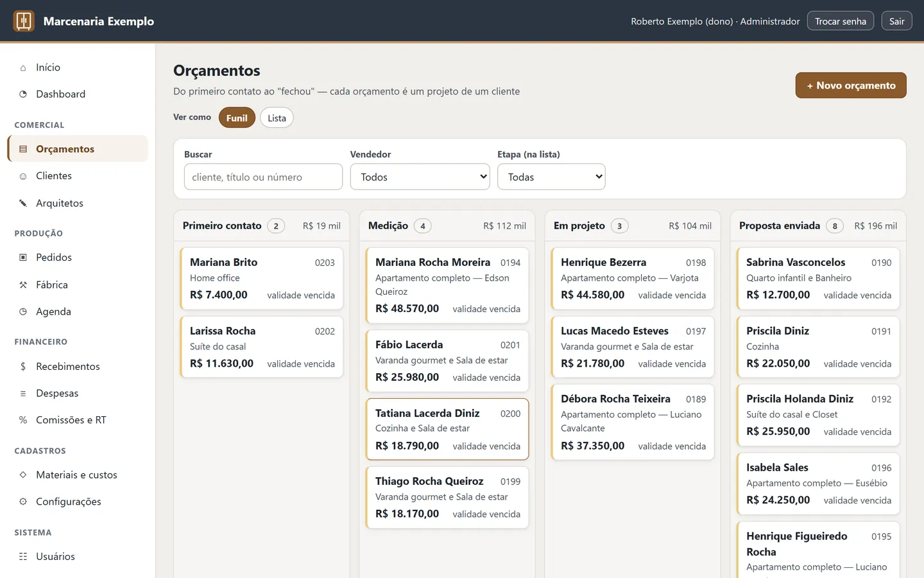Open Débora Rocha Teixeira card 0189
The width and height of the screenshot is (924, 578).
(x=633, y=423)
